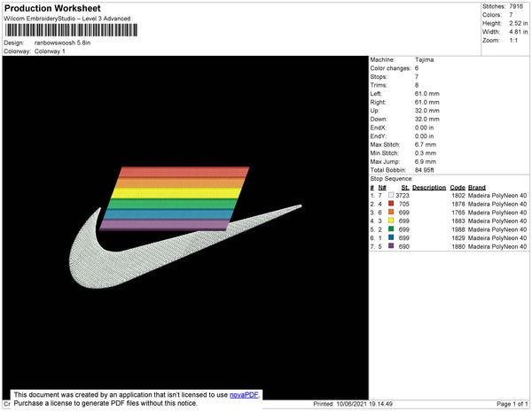Click the 'Page 1 of 1' indicator
The width and height of the screenshot is (532, 411).
click(512, 404)
